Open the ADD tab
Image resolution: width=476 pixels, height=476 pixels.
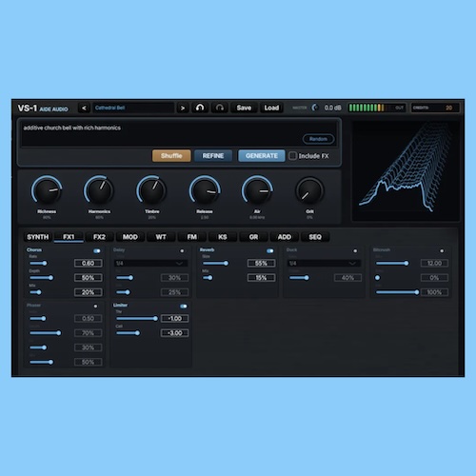tap(285, 237)
